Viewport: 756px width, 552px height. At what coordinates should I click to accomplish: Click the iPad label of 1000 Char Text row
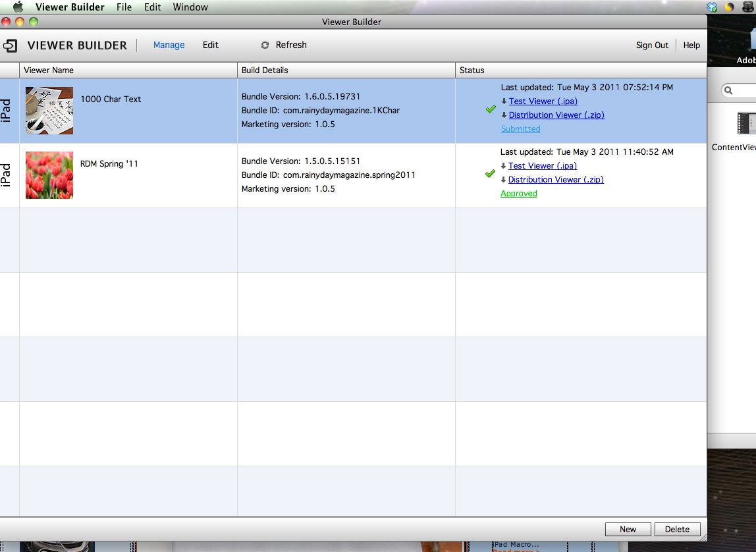click(x=6, y=111)
